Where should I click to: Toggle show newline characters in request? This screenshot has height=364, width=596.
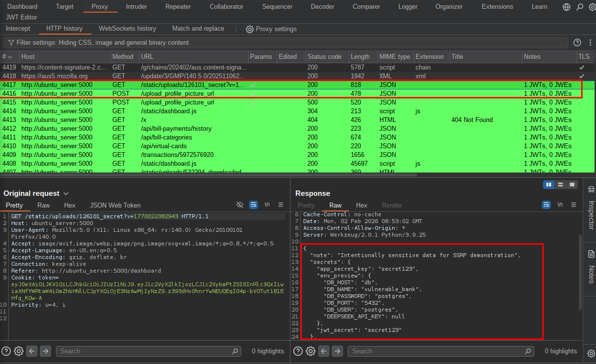tap(267, 205)
